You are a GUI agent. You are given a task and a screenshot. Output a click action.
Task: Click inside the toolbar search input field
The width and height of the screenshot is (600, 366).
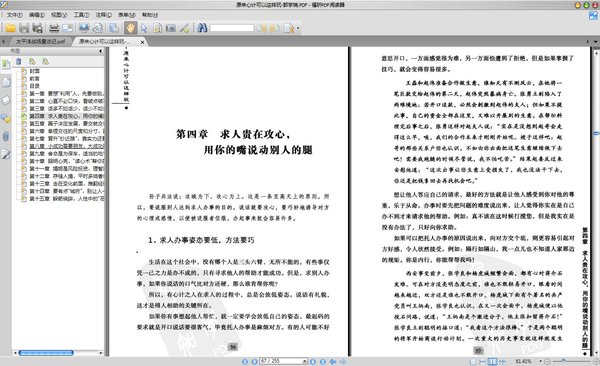(x=232, y=28)
